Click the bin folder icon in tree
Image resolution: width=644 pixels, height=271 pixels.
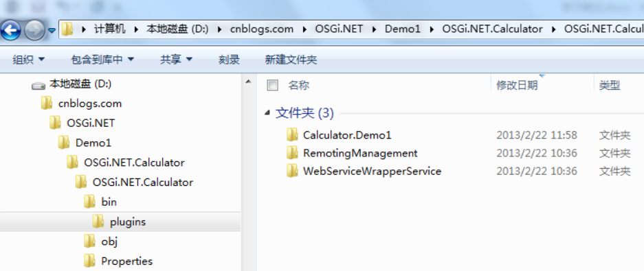(89, 202)
